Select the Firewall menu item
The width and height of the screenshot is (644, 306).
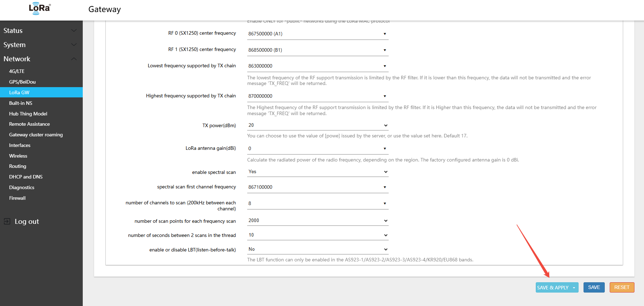(17, 198)
